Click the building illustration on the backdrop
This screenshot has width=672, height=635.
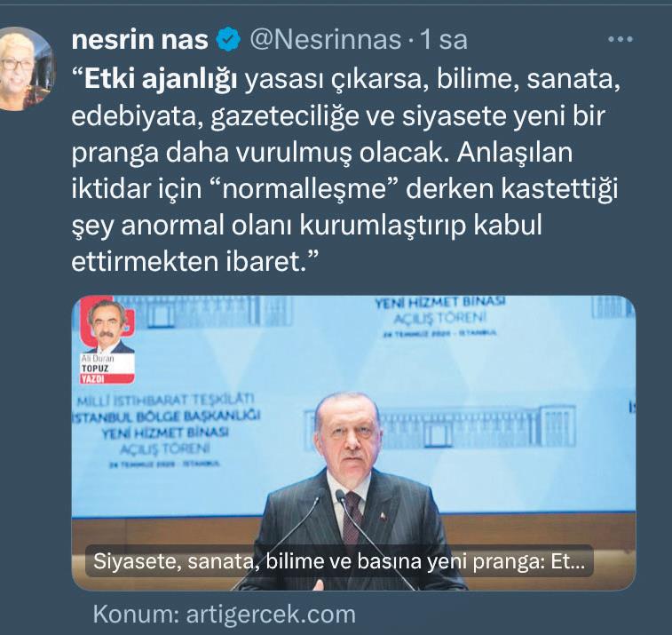[440, 427]
